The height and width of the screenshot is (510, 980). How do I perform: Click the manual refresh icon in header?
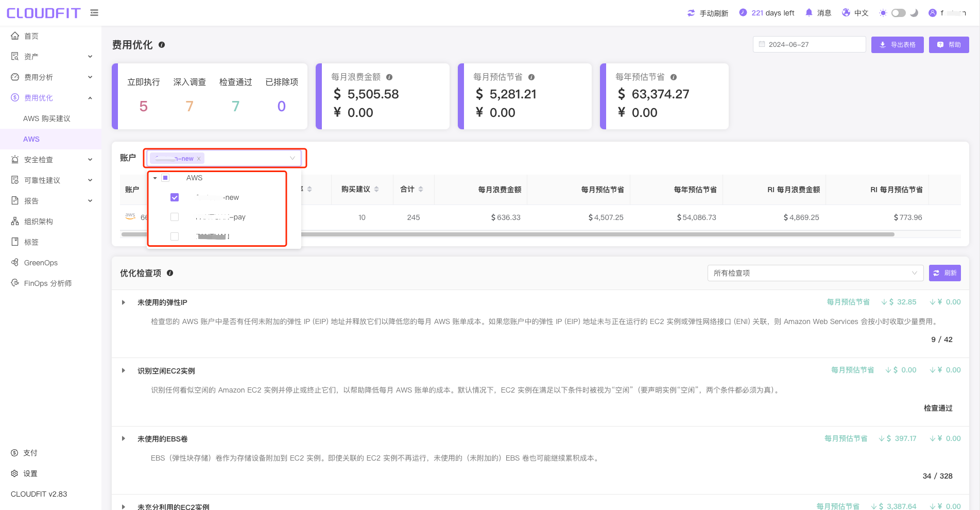pos(691,13)
